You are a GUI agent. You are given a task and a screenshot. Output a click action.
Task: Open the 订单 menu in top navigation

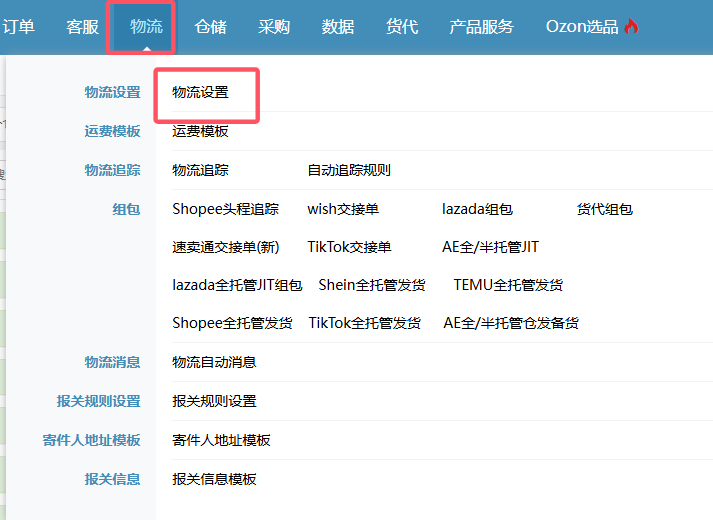18,26
